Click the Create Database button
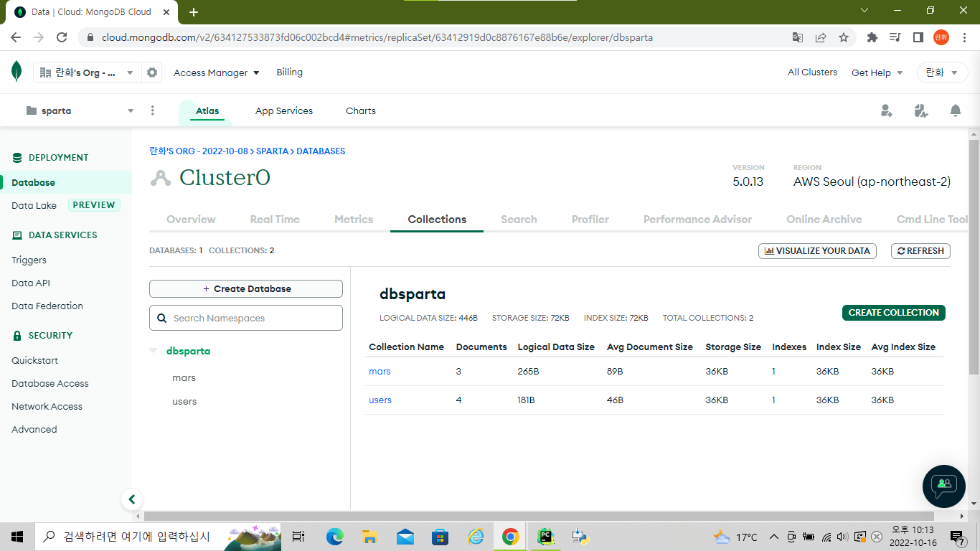Image resolution: width=980 pixels, height=551 pixels. [x=246, y=288]
